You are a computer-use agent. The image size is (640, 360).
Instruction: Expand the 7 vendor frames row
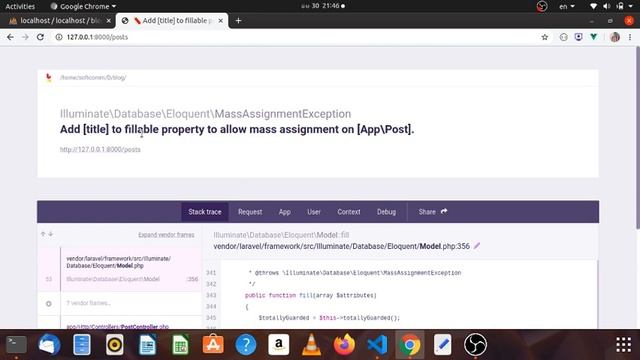pos(120,303)
